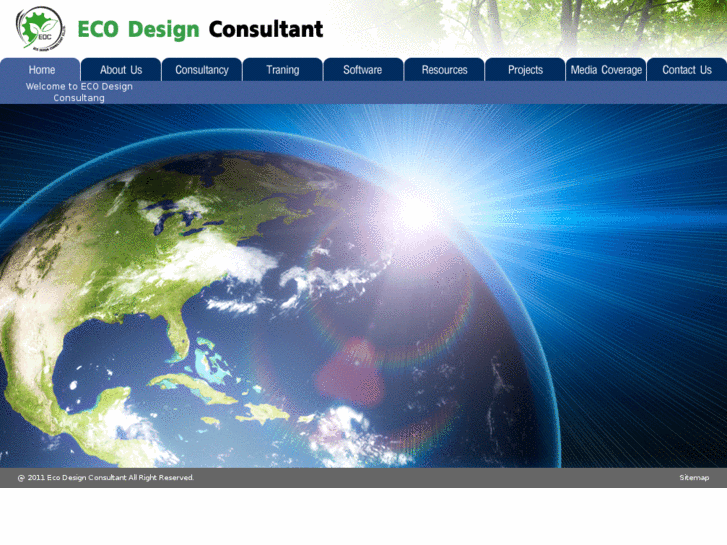Open the Resources tab

click(x=444, y=70)
